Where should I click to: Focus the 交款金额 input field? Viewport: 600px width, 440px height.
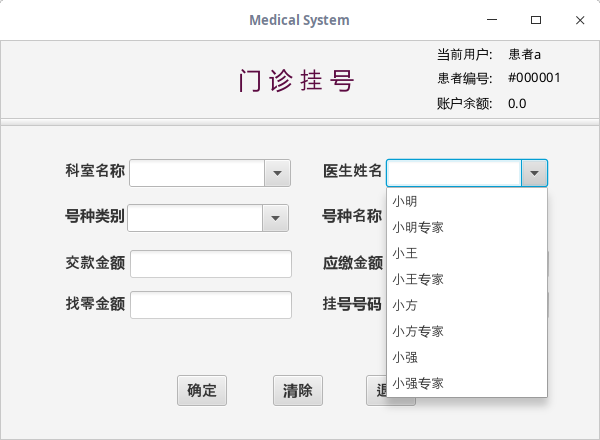click(x=210, y=264)
